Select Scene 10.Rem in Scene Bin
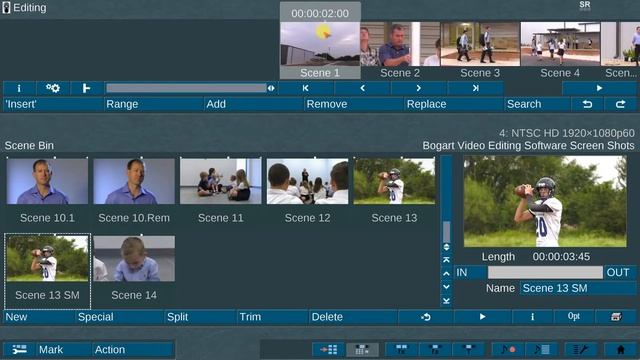The image size is (640, 360). tap(134, 181)
